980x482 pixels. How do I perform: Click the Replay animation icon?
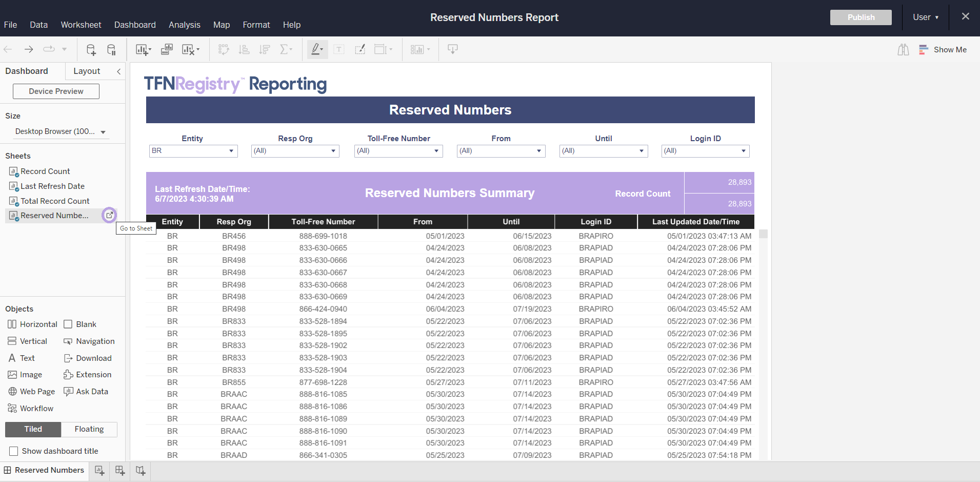click(49, 49)
